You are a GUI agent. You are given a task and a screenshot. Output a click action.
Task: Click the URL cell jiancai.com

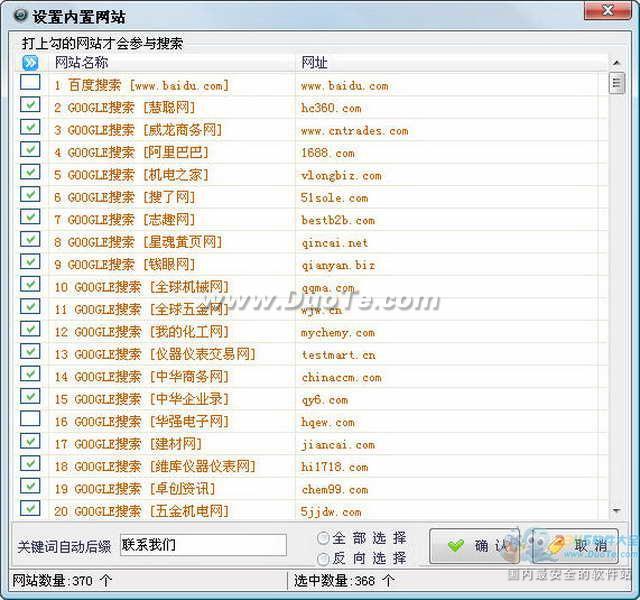tap(338, 444)
